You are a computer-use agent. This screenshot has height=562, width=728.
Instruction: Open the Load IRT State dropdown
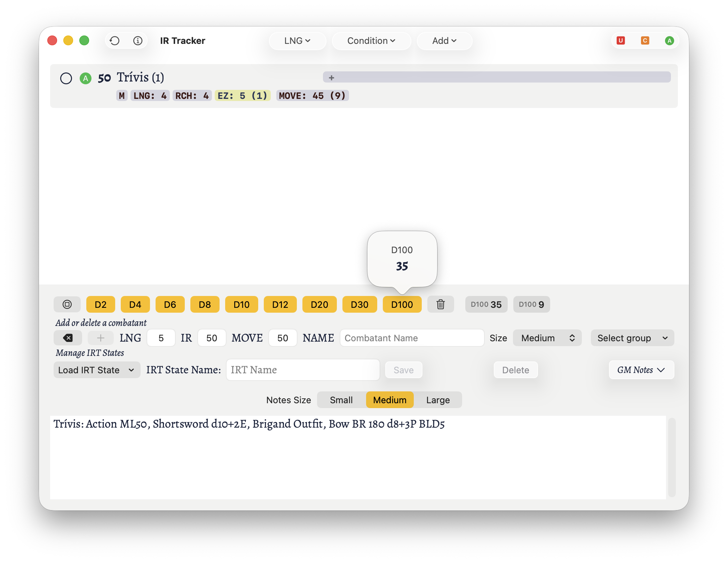pos(97,370)
